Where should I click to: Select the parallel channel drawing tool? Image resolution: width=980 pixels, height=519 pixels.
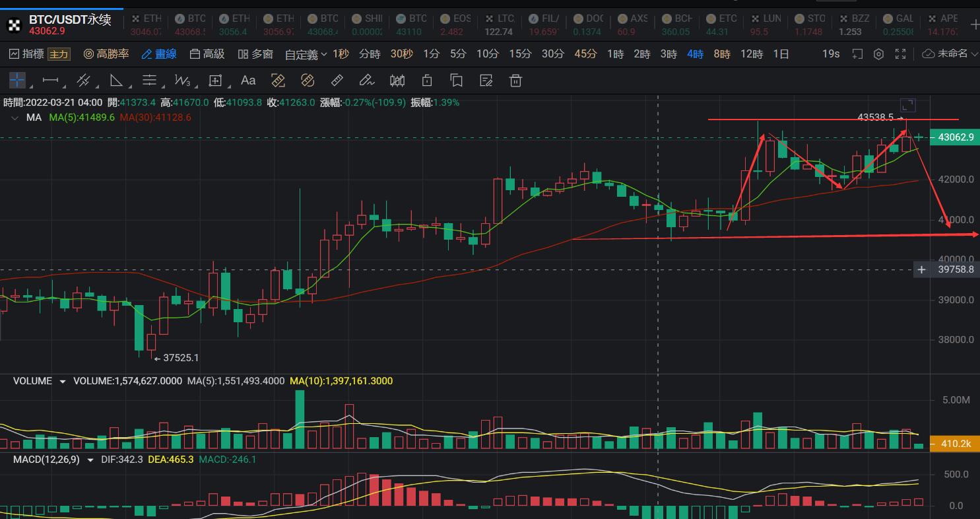click(83, 81)
